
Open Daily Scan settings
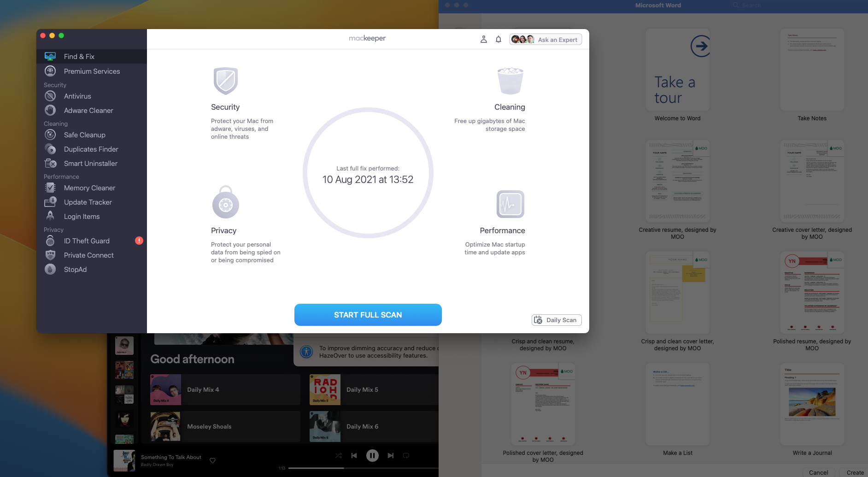[x=557, y=320]
